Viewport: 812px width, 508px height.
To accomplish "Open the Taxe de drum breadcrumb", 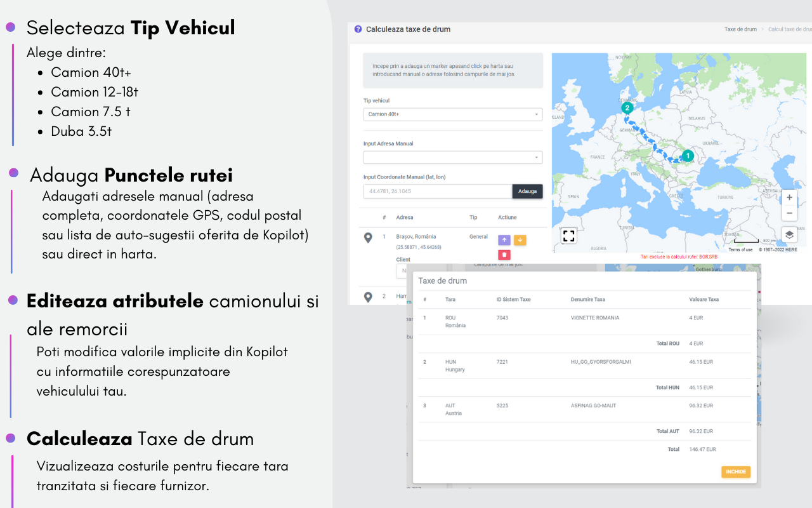I will pyautogui.click(x=740, y=29).
